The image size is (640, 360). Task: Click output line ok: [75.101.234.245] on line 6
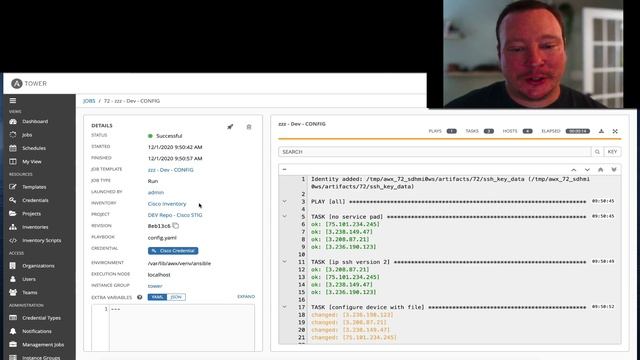click(x=345, y=224)
